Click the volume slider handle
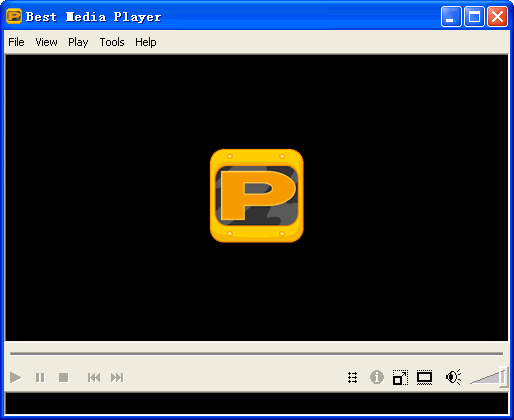Screen dimensions: 514x420 click(x=502, y=377)
